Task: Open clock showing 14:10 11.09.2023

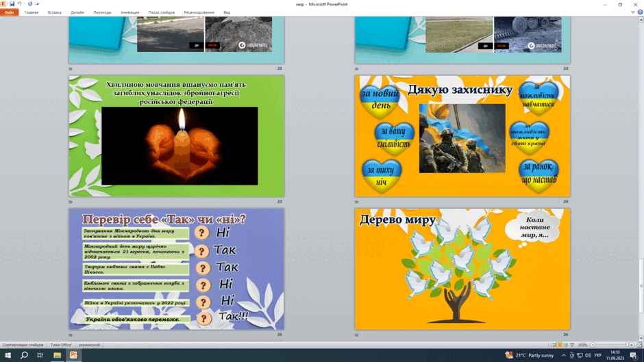Action: [615, 355]
